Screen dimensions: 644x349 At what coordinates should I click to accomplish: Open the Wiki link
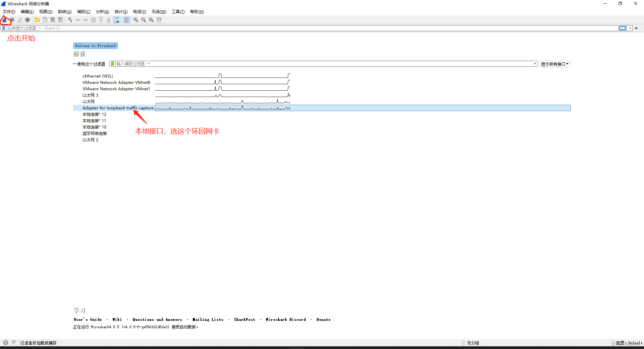[117, 319]
